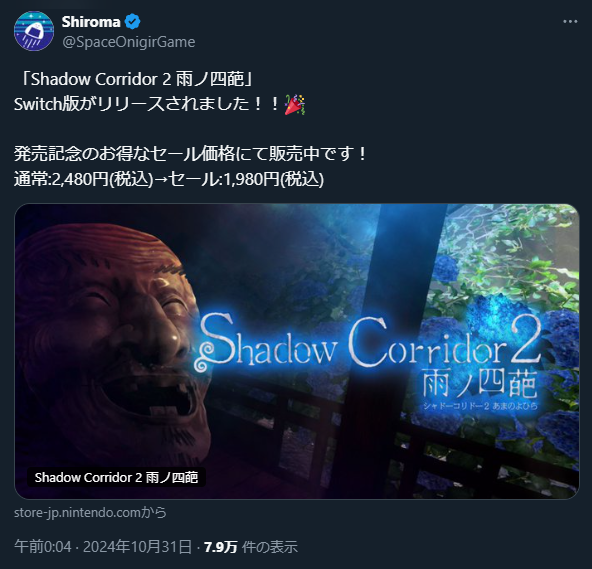Viewport: 592px width, 569px height.
Task: Open the Shadow Corridor 2 card image
Action: pos(297,351)
